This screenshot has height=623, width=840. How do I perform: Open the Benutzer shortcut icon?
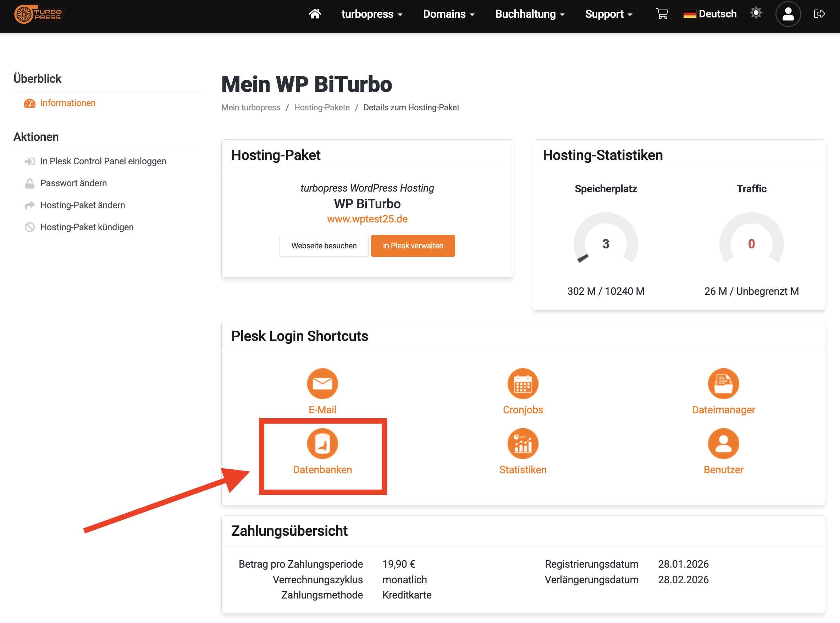coord(723,443)
